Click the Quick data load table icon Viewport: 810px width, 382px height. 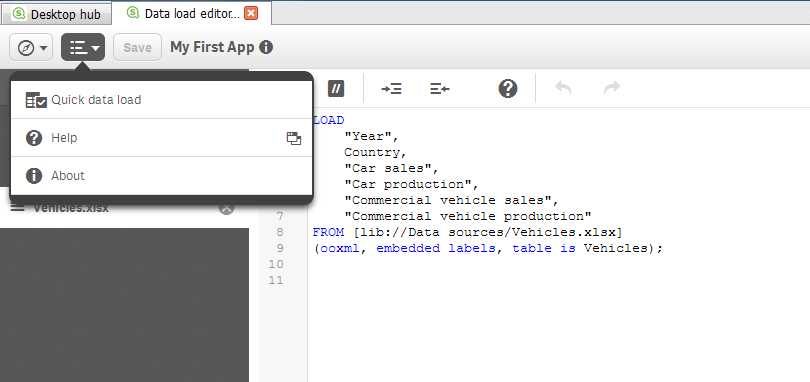click(x=36, y=100)
